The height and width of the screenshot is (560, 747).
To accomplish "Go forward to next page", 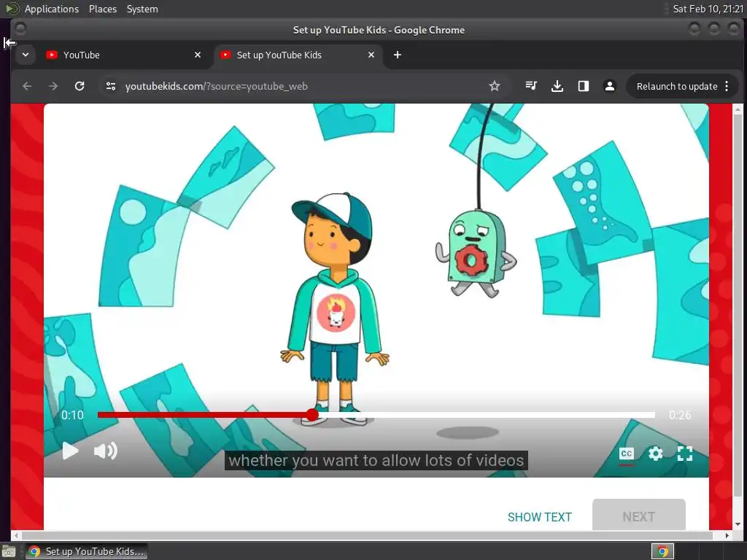I will pos(53,86).
